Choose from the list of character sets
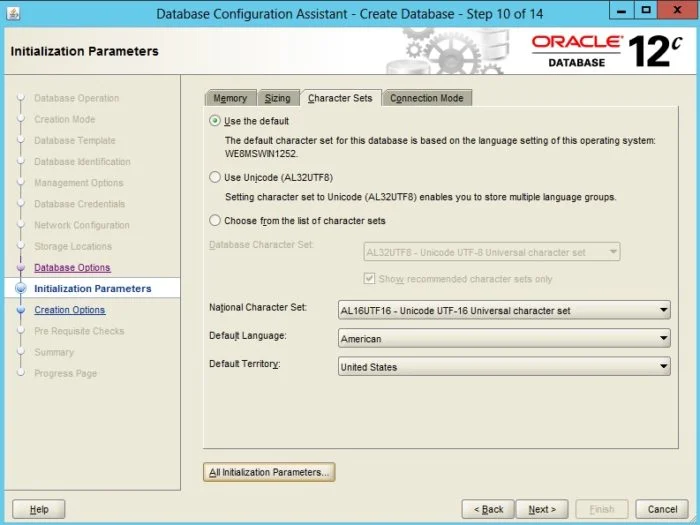Viewport: 700px width, 525px height. click(215, 221)
